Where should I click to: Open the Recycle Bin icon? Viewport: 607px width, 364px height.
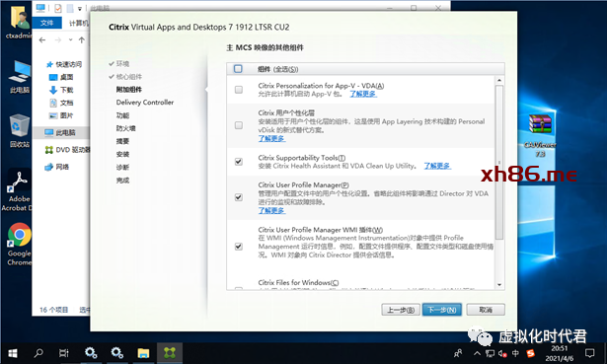click(x=19, y=131)
